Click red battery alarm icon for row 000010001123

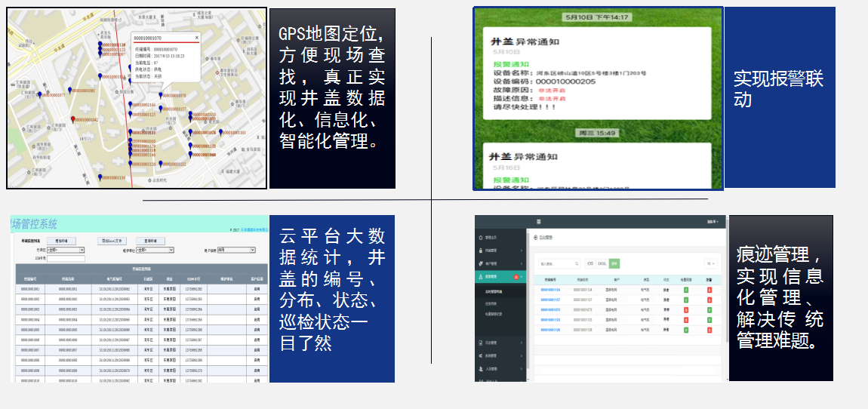686,320
